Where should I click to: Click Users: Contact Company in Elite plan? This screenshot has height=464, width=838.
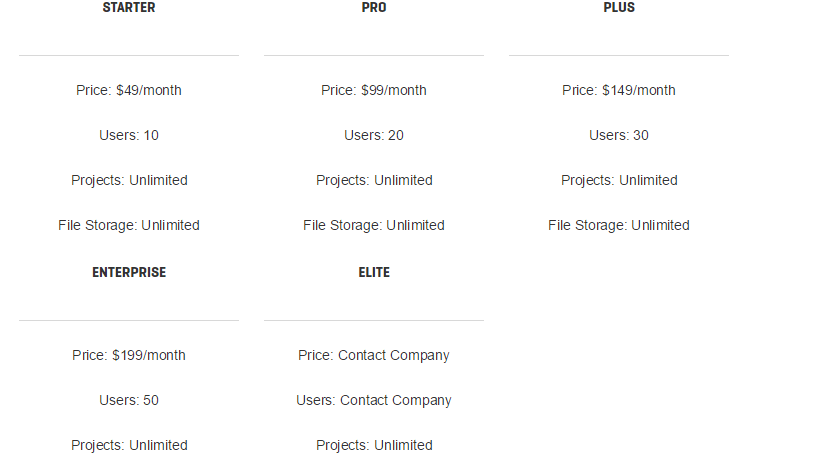(374, 400)
